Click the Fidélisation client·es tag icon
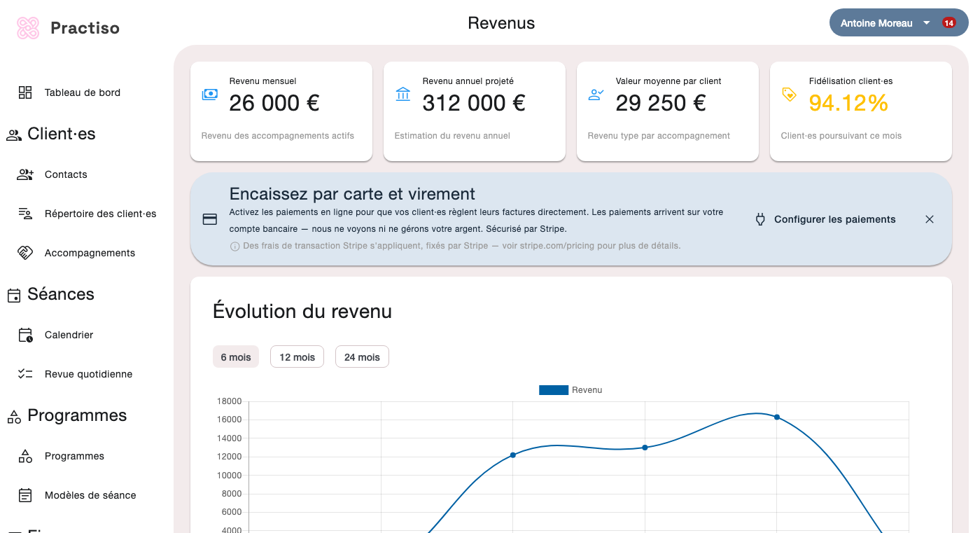980x533 pixels. [x=789, y=95]
